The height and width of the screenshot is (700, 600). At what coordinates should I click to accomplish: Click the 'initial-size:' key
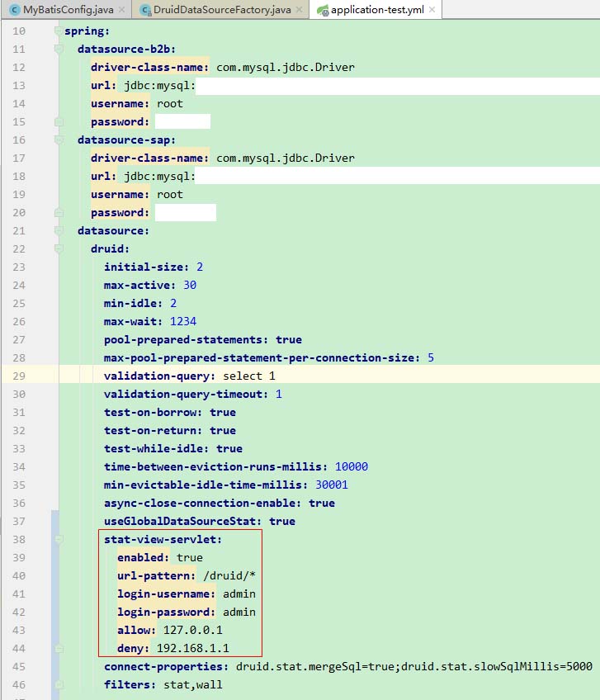click(x=146, y=267)
